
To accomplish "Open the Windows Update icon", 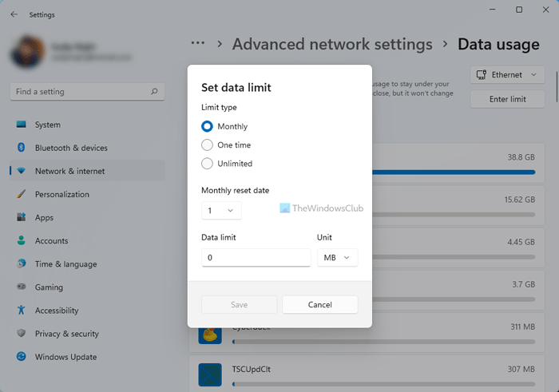I will (21, 357).
